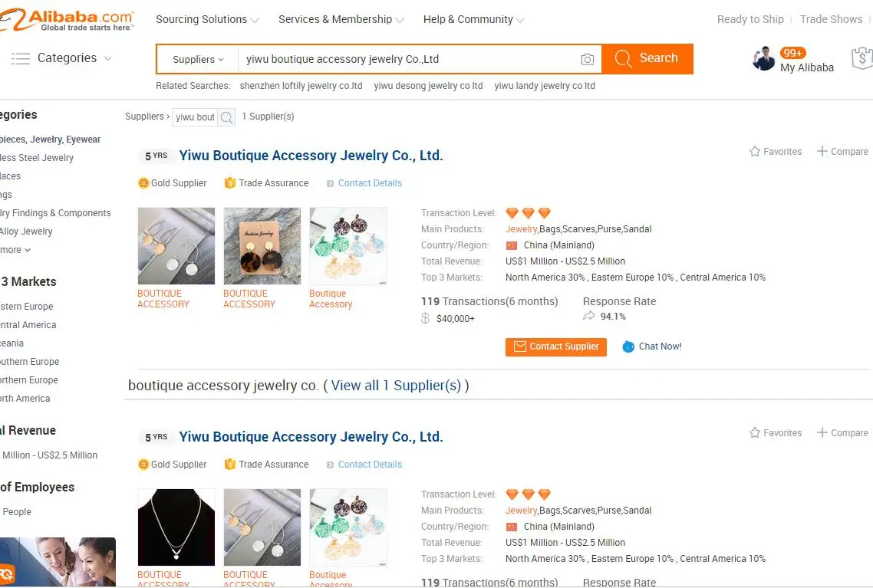Open the My Alibaba profile avatar
The width and height of the screenshot is (873, 588).
(x=763, y=59)
